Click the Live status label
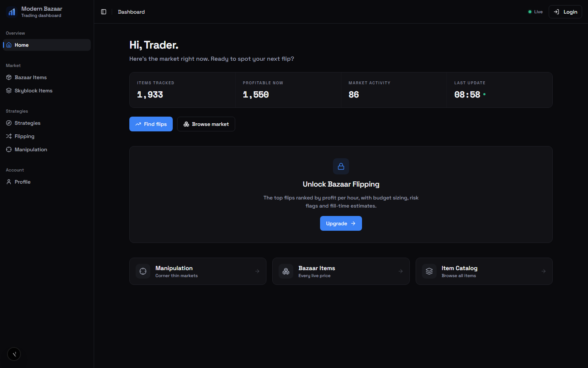Viewport: 588px width, 368px height. click(x=538, y=12)
